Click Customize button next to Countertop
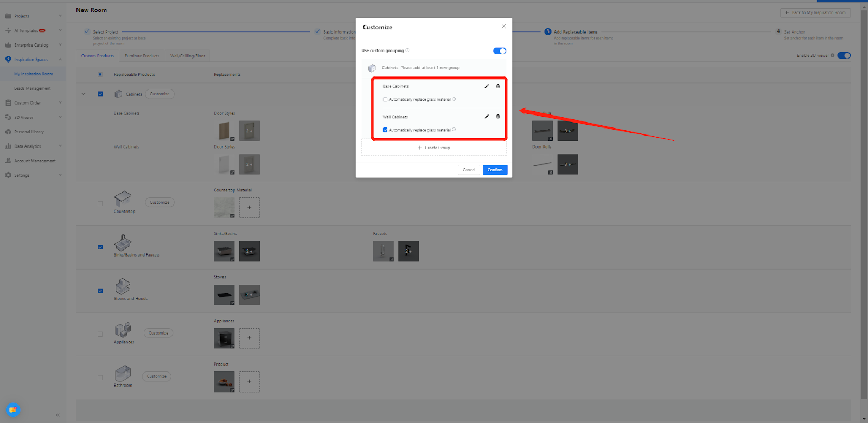 point(159,202)
